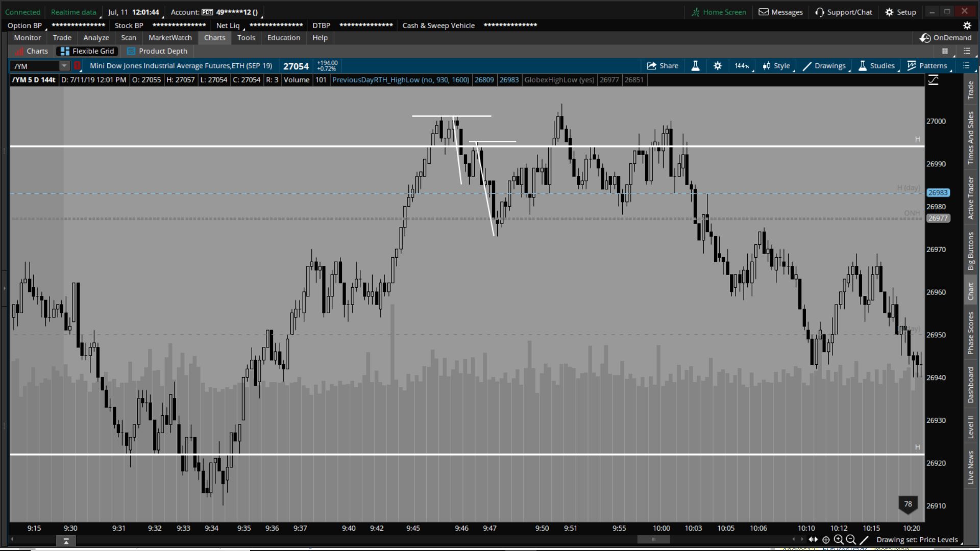Open the Setup menu
980x551 pixels.
click(901, 12)
